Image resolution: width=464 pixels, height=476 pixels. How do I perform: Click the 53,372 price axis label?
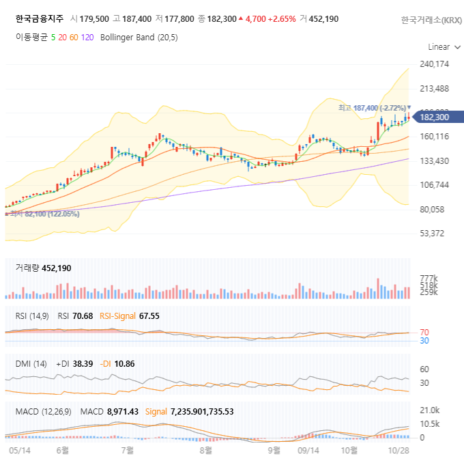click(432, 234)
